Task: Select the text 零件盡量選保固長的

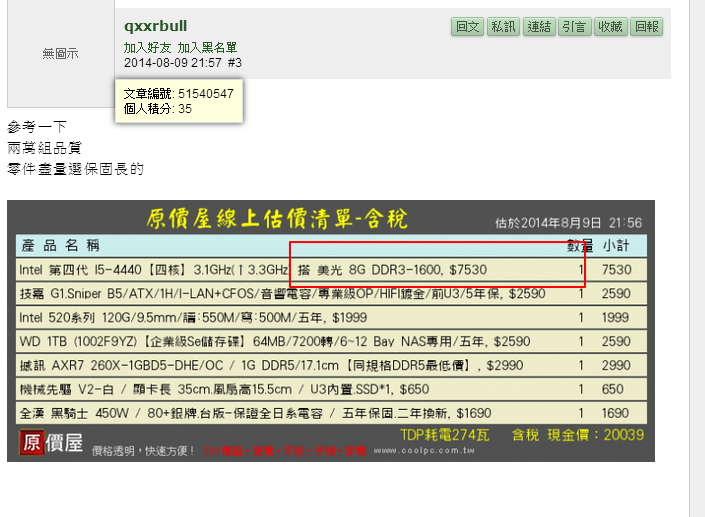Action: (x=76, y=169)
